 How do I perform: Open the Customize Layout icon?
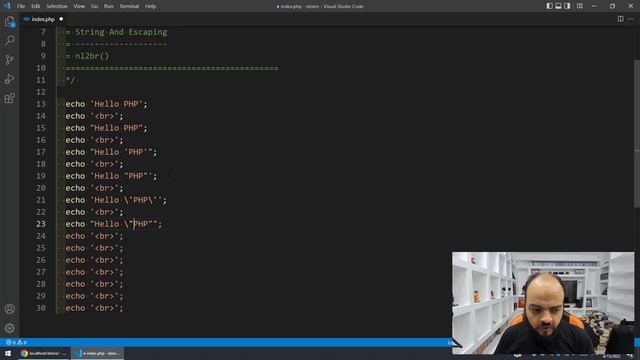point(580,6)
